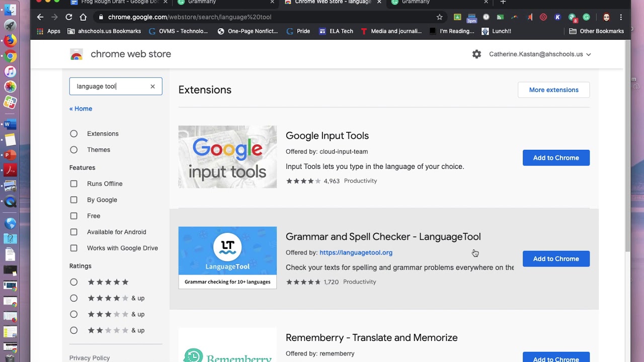
Task: Select the Themes radio filter
Action: click(74, 150)
